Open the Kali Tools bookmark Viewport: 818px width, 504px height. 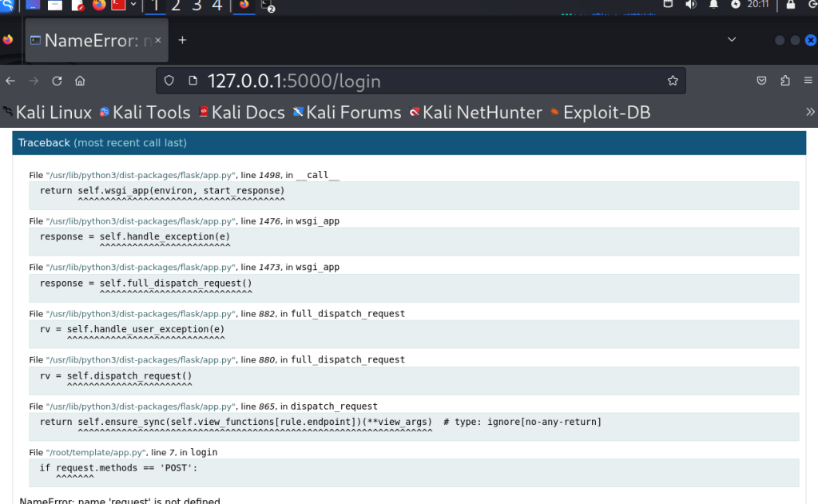pyautogui.click(x=145, y=113)
